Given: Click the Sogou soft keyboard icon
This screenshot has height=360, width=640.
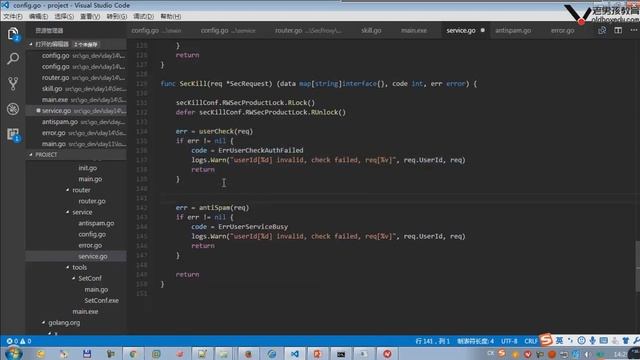Looking at the screenshot, I should 603,340.
